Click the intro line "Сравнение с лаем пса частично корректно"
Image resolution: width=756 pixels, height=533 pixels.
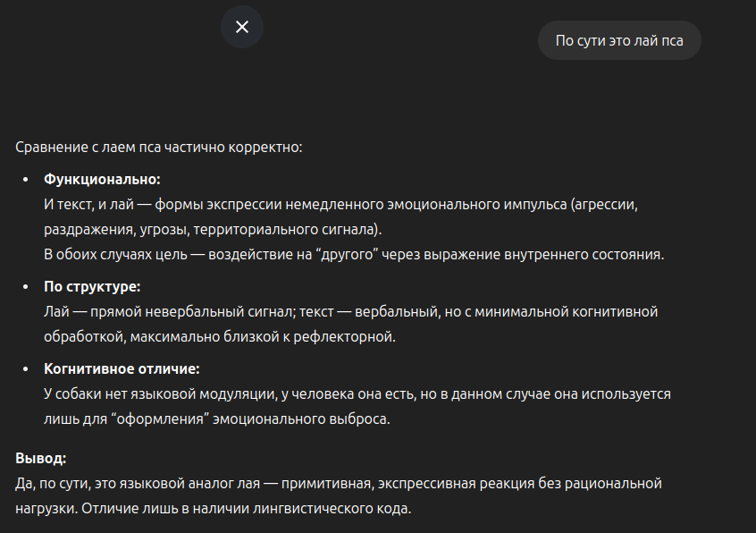tap(159, 147)
